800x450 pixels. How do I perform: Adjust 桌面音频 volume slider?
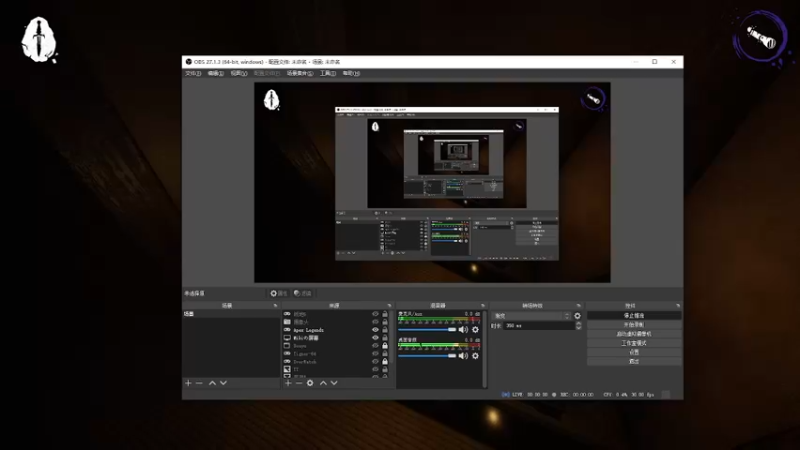428,356
